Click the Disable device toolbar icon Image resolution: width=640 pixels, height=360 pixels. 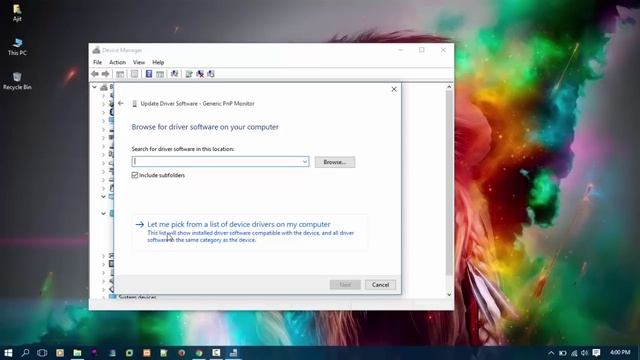[x=211, y=74]
